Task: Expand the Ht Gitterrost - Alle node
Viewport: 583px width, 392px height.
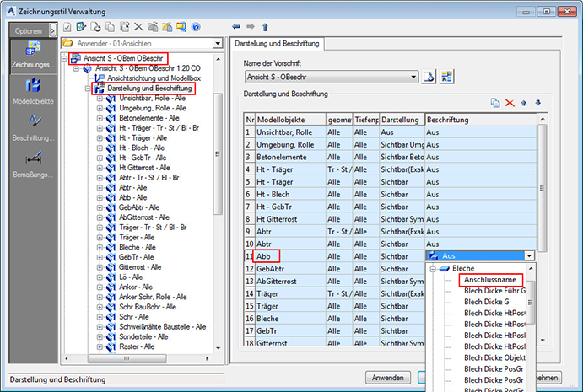Action: 100,168
